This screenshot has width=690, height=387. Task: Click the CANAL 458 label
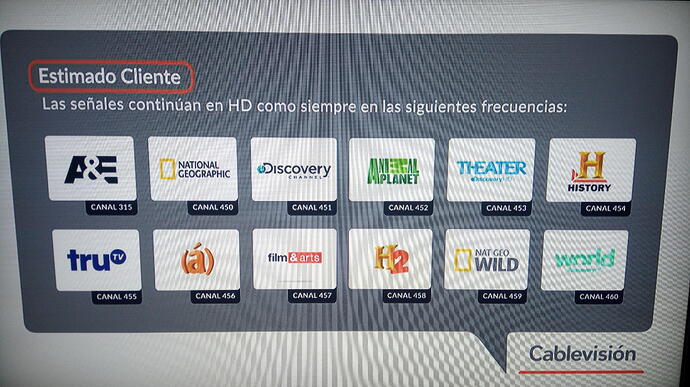[x=406, y=296]
